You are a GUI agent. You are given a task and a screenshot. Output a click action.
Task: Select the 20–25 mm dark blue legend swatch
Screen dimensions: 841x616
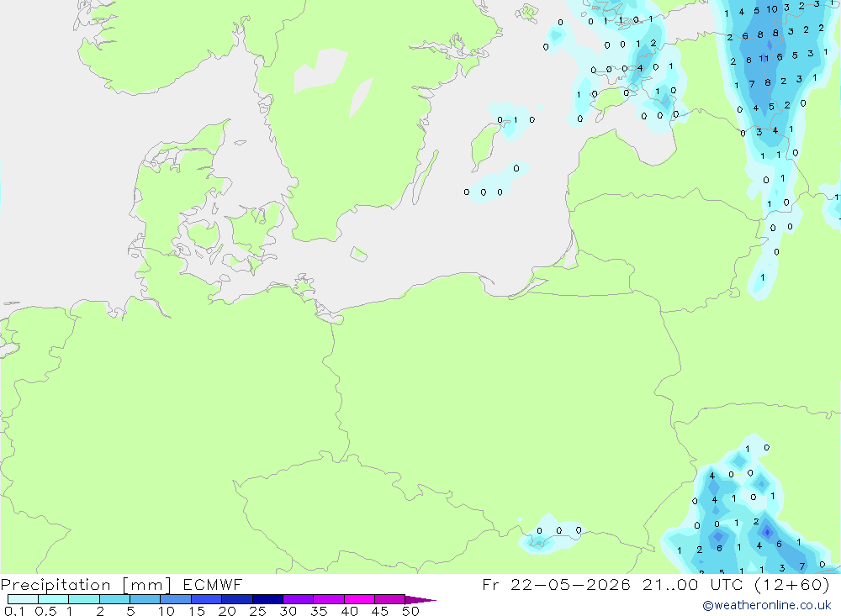pos(237,599)
